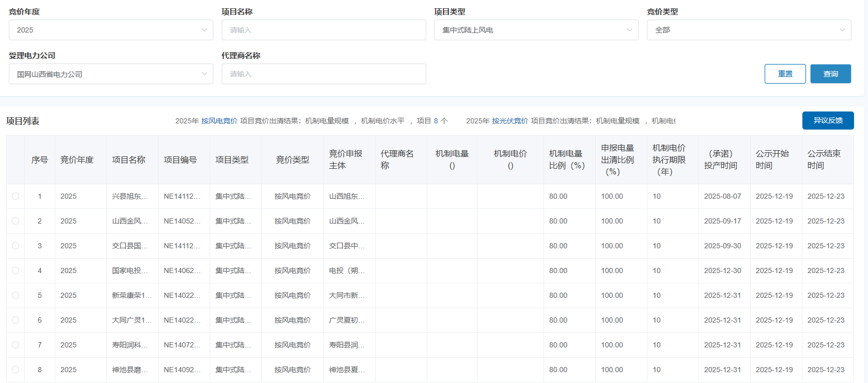The height and width of the screenshot is (383, 868).
Task: Click the 查询 search button
Action: 830,74
